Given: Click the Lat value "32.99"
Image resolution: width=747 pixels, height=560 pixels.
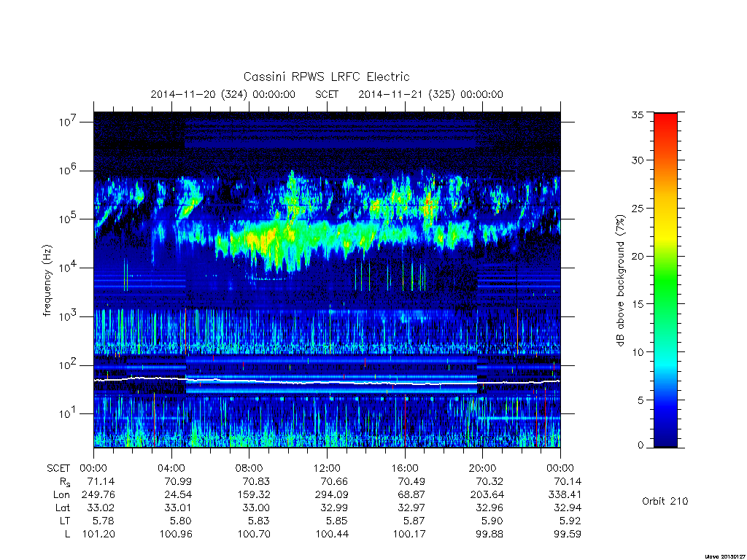Looking at the screenshot, I should tap(334, 507).
